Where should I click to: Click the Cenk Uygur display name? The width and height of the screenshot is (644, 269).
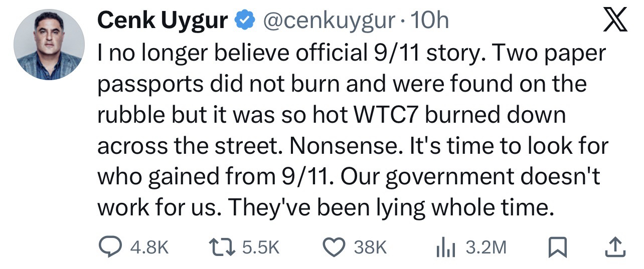click(x=163, y=20)
